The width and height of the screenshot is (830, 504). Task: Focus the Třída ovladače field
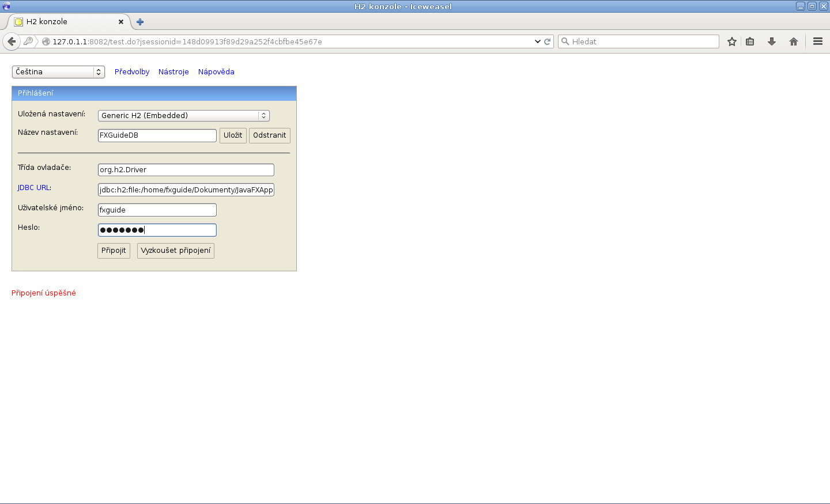click(x=186, y=170)
